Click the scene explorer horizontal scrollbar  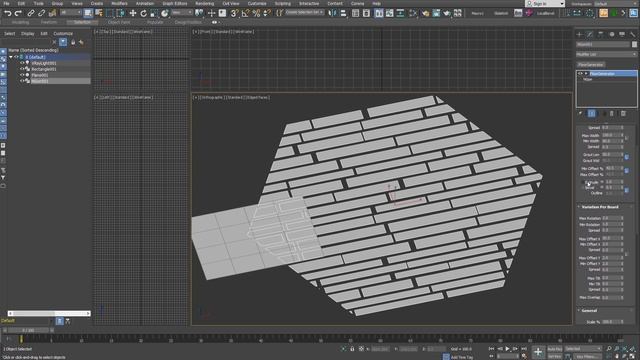click(x=49, y=313)
